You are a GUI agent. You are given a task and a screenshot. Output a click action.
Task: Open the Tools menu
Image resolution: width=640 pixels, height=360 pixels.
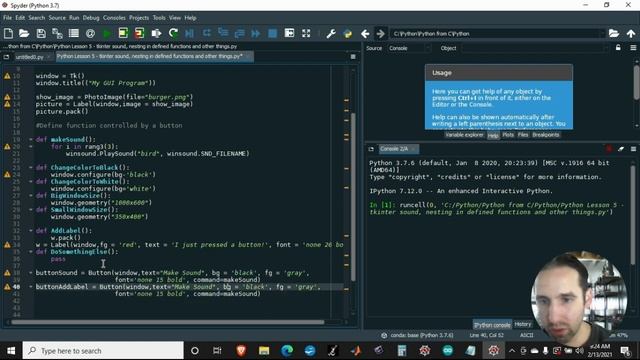click(x=159, y=18)
